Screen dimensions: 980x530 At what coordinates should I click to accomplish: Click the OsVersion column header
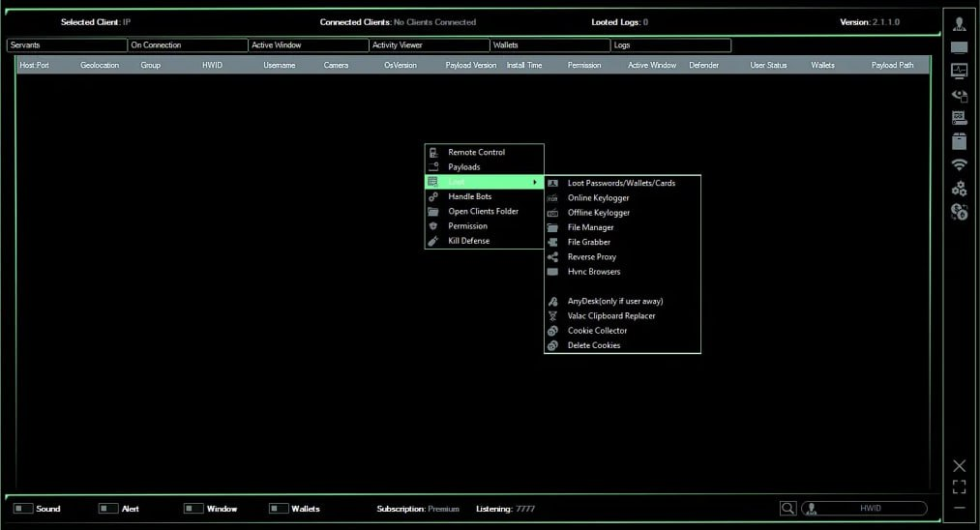pyautogui.click(x=400, y=65)
